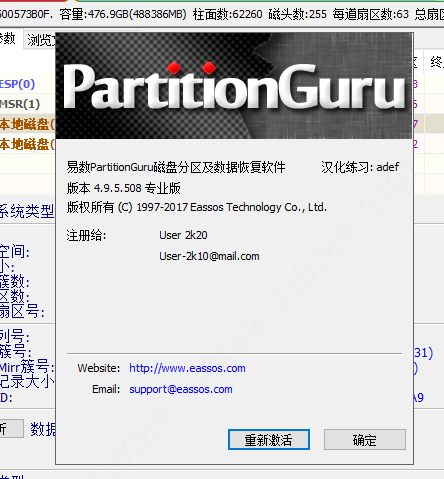Switch to the partition 参数 tab
Screen dimensions: 444x479
[7, 39]
